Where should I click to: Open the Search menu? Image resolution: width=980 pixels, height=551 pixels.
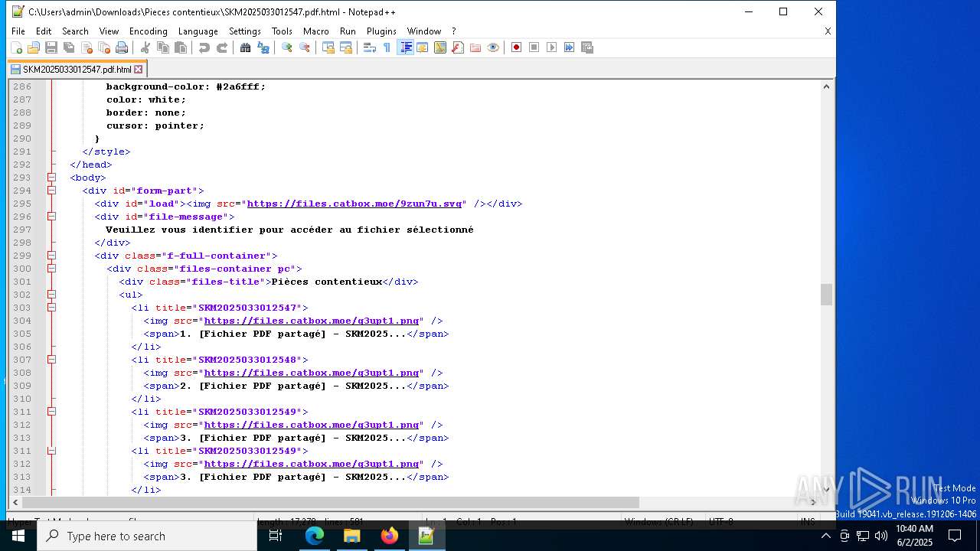75,31
